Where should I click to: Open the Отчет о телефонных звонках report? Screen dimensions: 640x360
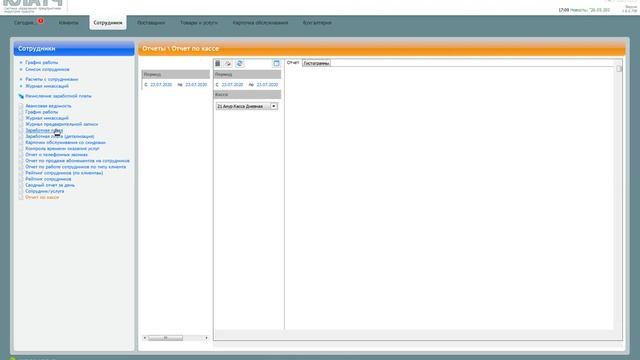coord(56,155)
